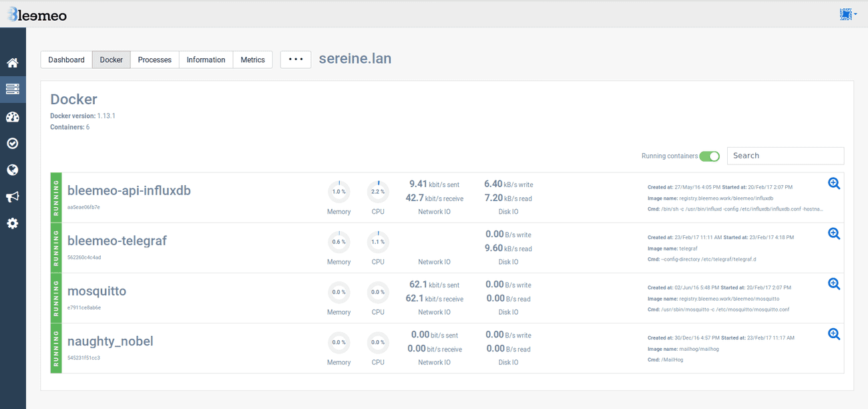Screen dimensions: 868x409
Task: Expand the three-dots more options button
Action: 295,59
